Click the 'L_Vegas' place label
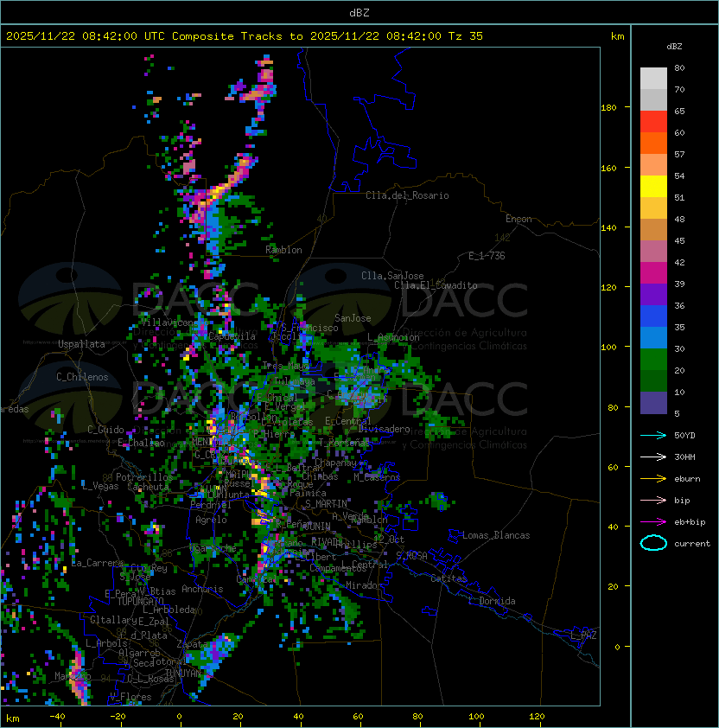719x728 pixels. pos(99,486)
